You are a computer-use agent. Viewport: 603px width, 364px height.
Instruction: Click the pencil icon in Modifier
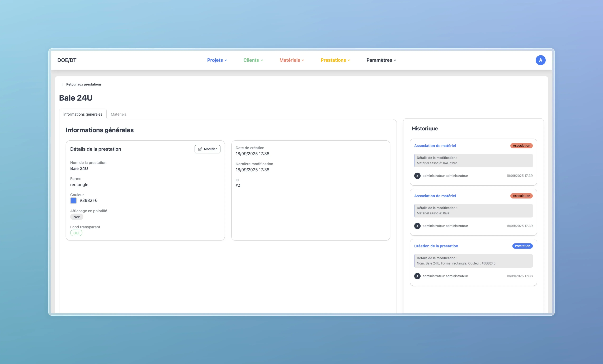(x=200, y=149)
